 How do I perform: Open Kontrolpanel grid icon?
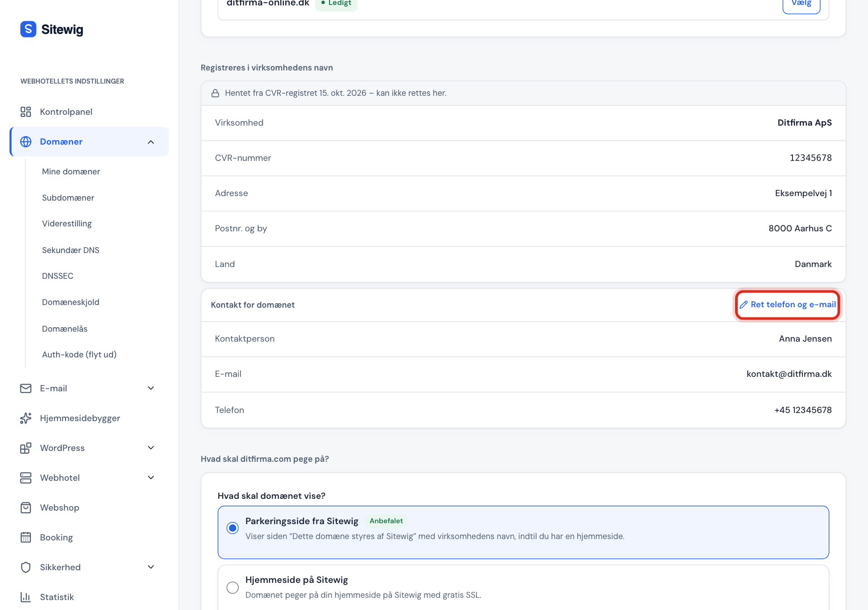point(26,112)
